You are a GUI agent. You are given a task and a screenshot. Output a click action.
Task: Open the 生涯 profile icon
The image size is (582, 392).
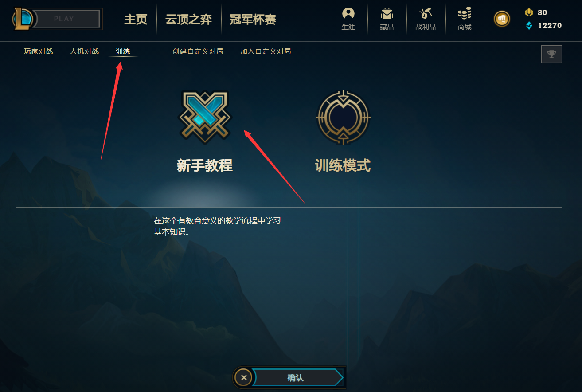pyautogui.click(x=348, y=14)
